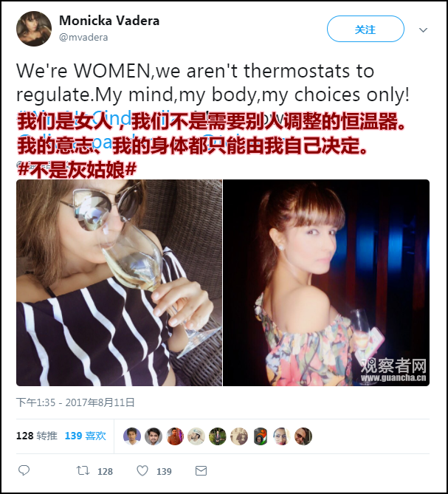Click the second liker avatar in row
This screenshot has width=448, height=494.
[x=154, y=436]
